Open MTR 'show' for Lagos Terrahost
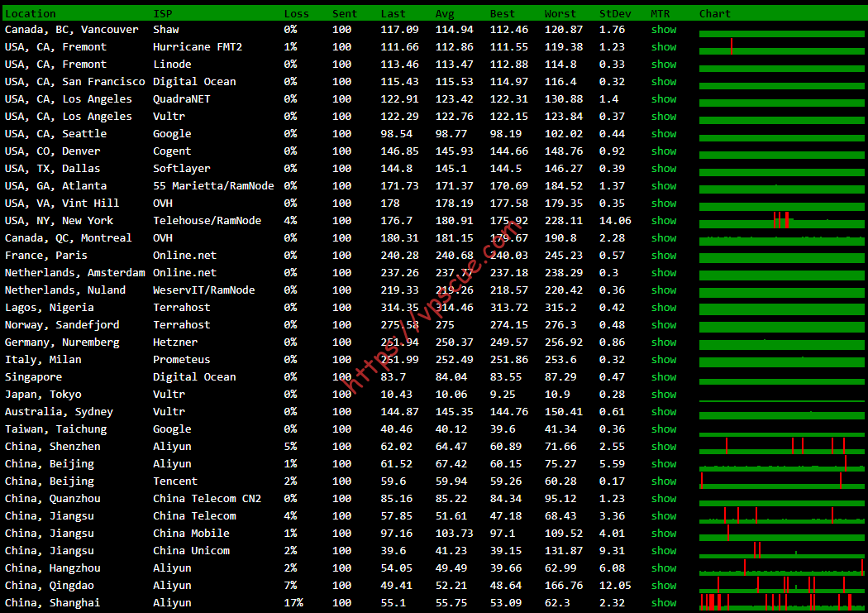868x613 pixels. (x=664, y=308)
